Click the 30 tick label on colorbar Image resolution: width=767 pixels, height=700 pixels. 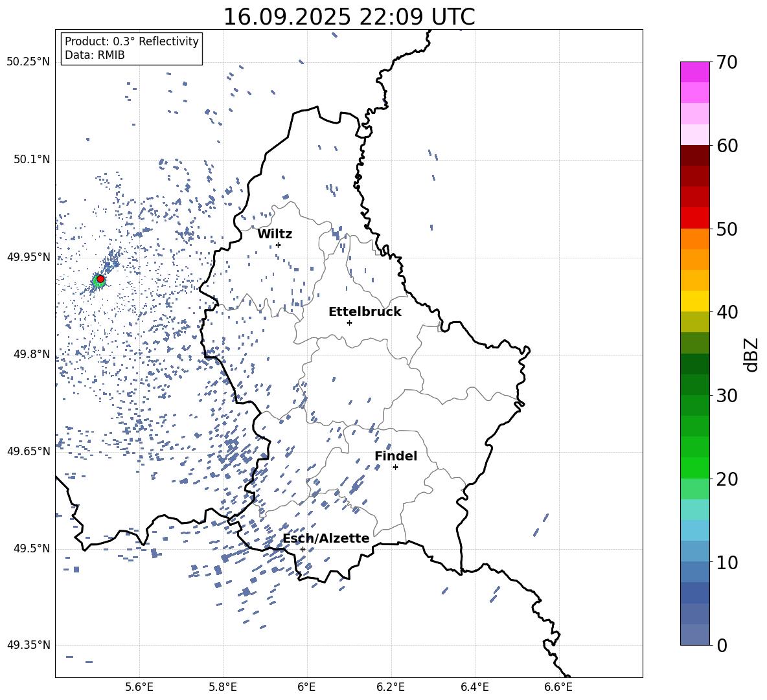726,396
